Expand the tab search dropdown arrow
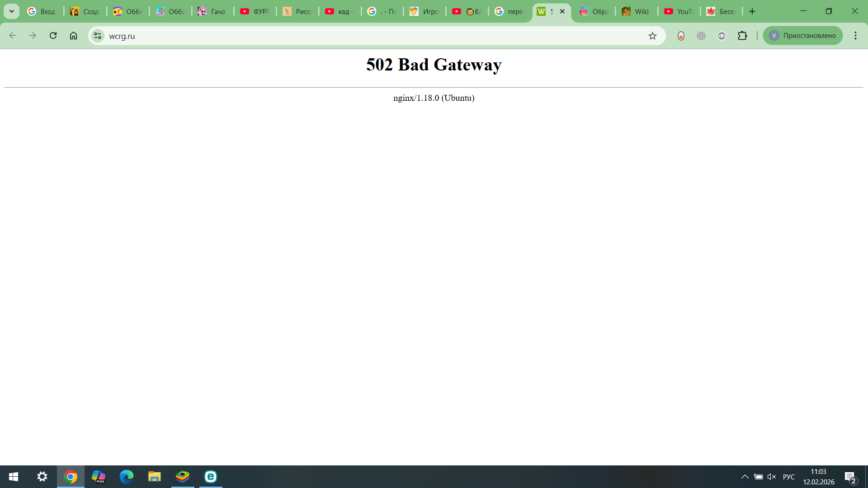 (x=12, y=11)
